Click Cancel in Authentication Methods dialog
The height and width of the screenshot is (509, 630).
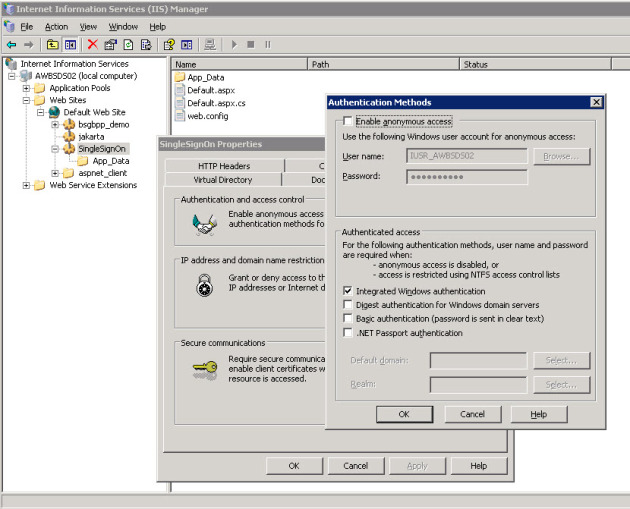tap(472, 414)
